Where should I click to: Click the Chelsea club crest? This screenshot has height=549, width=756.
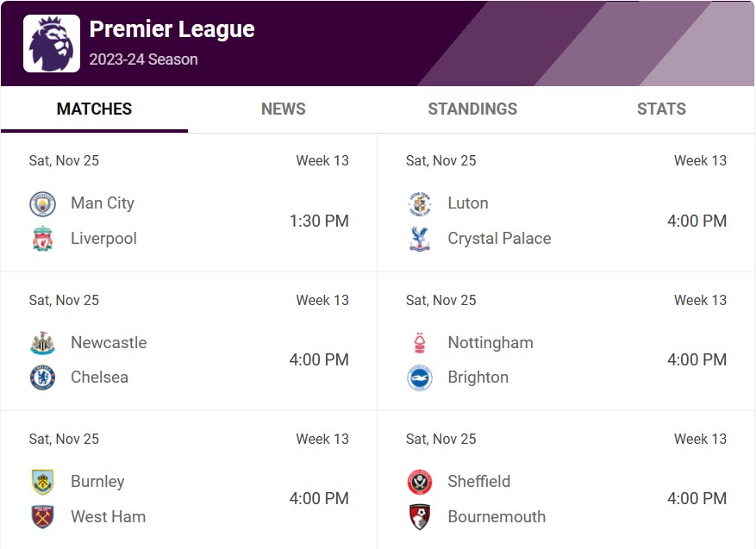point(42,377)
